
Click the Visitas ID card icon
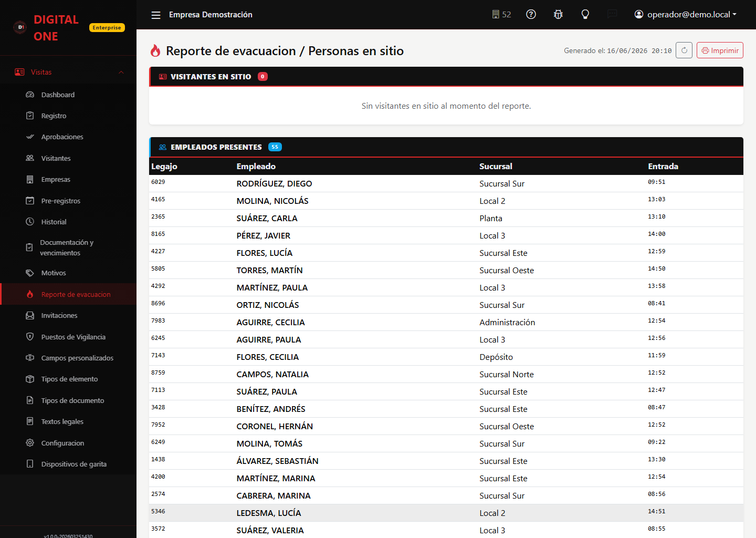[x=19, y=72]
